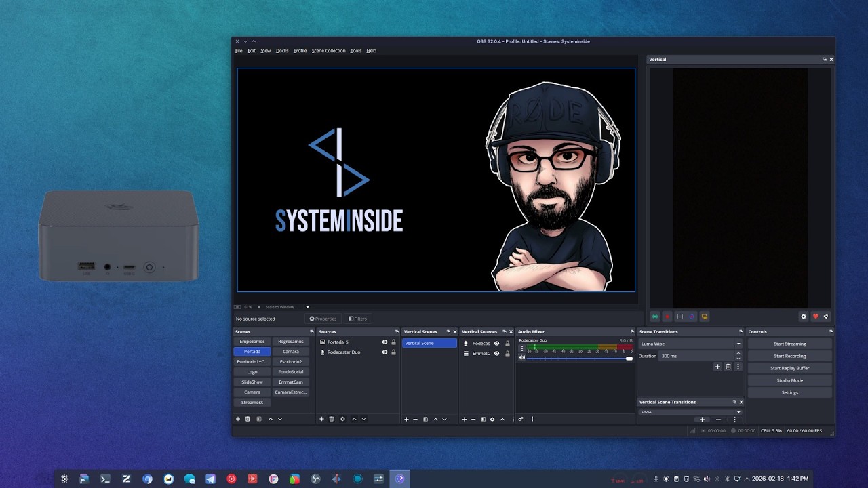Click the red heart icon in Vertical dock
The width and height of the screenshot is (868, 488).
(x=816, y=317)
